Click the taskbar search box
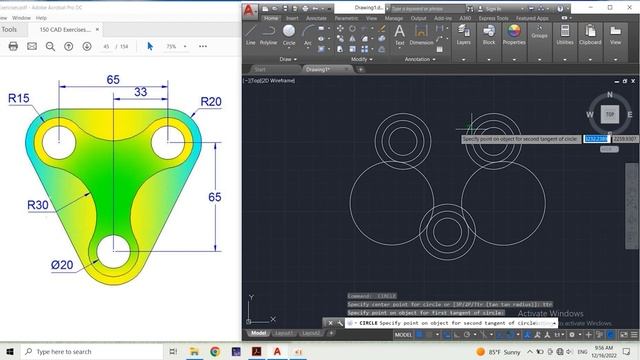This screenshot has height=360, width=640. [x=91, y=351]
